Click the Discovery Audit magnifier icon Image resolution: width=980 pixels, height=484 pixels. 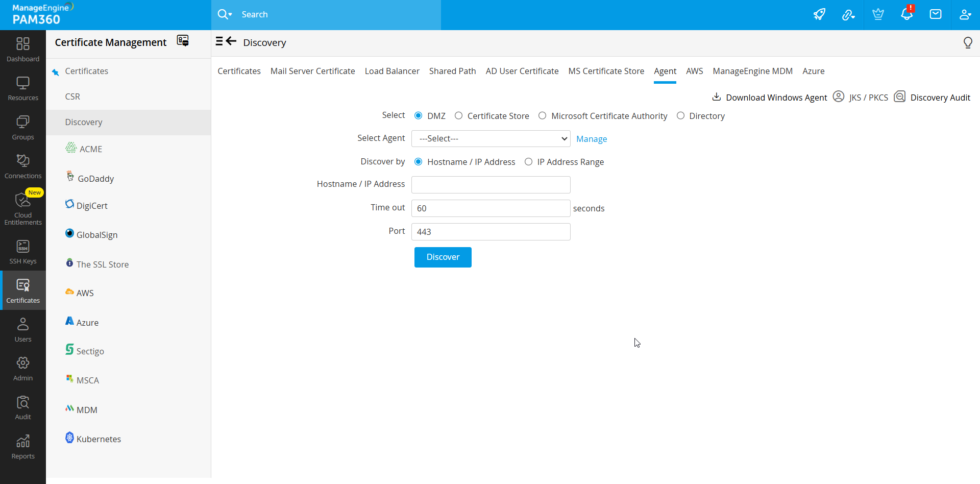[x=900, y=96]
